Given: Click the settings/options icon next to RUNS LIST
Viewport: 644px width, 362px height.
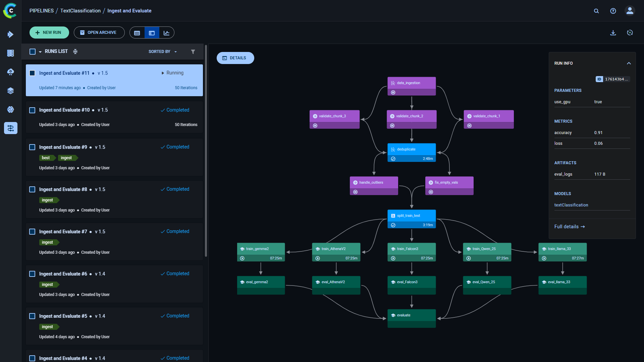Looking at the screenshot, I should (75, 51).
